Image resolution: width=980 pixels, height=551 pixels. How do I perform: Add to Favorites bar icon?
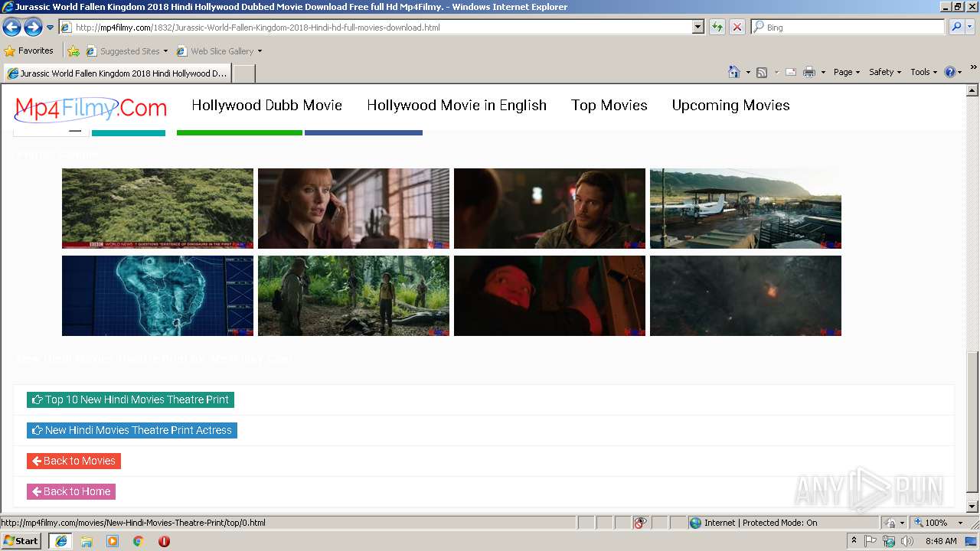(x=73, y=51)
